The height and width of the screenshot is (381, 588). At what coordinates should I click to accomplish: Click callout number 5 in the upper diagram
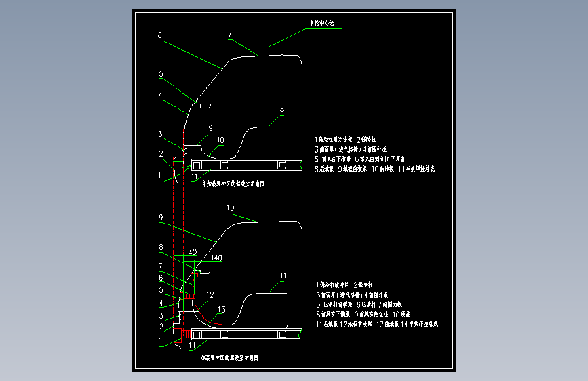[x=161, y=74]
